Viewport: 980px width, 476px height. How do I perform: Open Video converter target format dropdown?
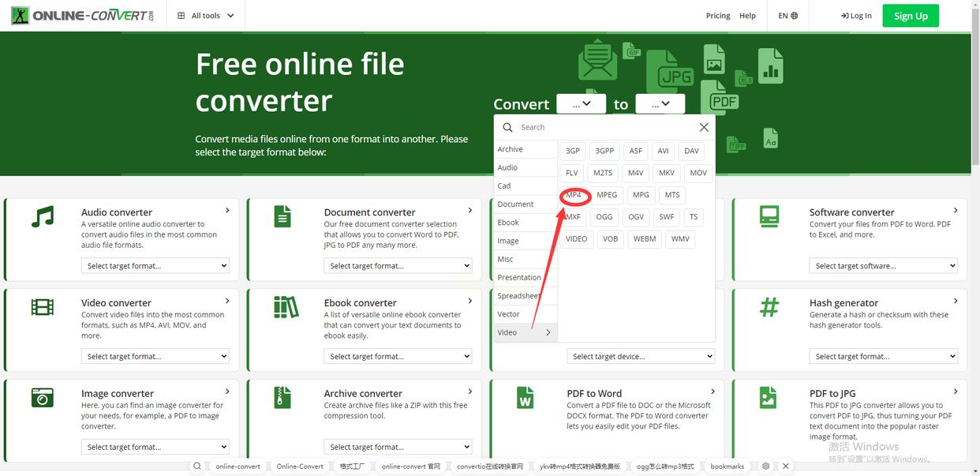[155, 357]
